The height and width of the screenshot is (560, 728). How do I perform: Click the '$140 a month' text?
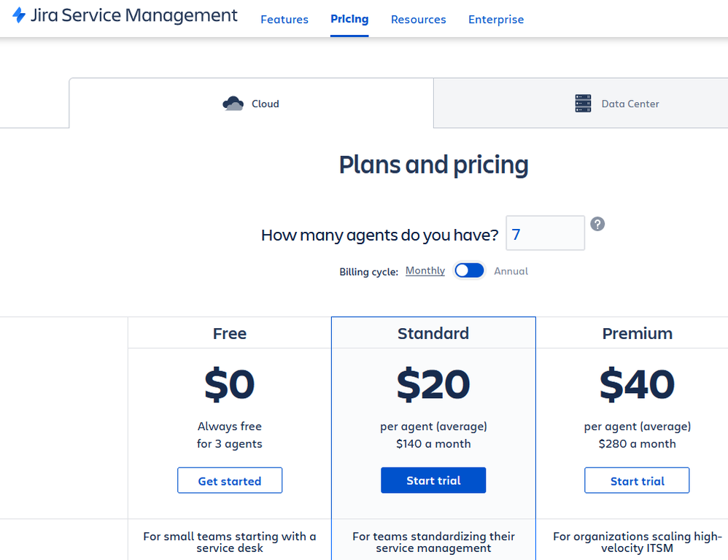pyautogui.click(x=433, y=444)
